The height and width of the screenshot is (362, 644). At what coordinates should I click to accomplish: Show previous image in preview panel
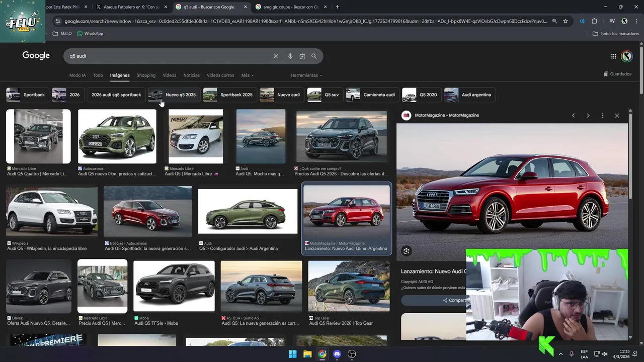click(x=573, y=116)
